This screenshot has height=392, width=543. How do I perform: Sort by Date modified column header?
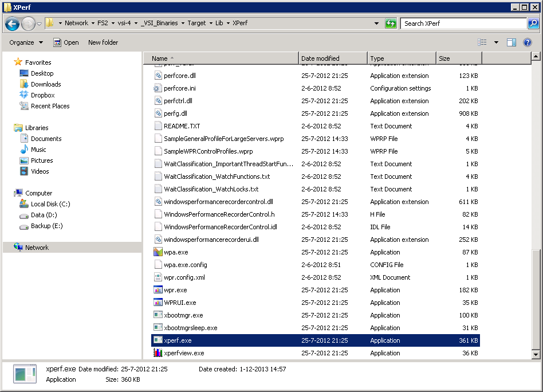(x=333, y=58)
